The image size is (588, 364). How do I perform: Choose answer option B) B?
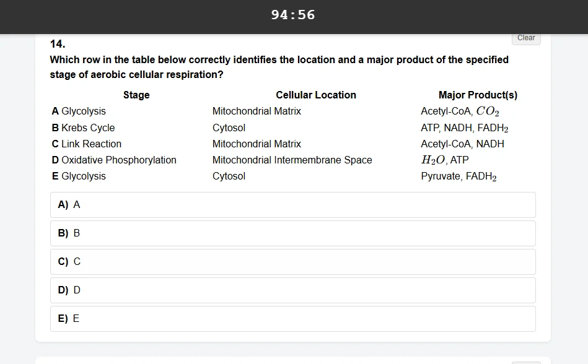pyautogui.click(x=293, y=233)
